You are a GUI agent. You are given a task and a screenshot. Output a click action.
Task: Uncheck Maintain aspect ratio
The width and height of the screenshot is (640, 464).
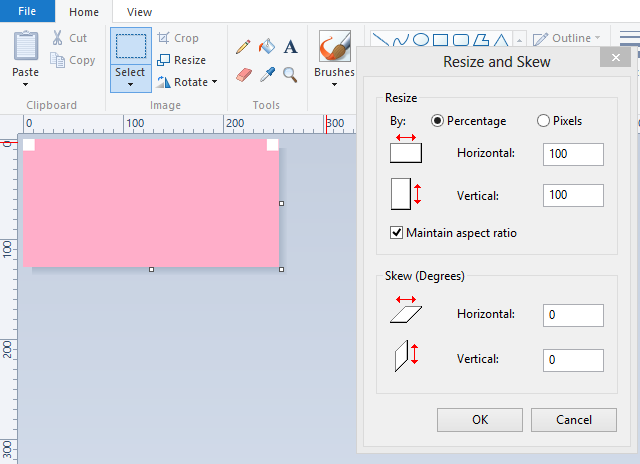397,233
